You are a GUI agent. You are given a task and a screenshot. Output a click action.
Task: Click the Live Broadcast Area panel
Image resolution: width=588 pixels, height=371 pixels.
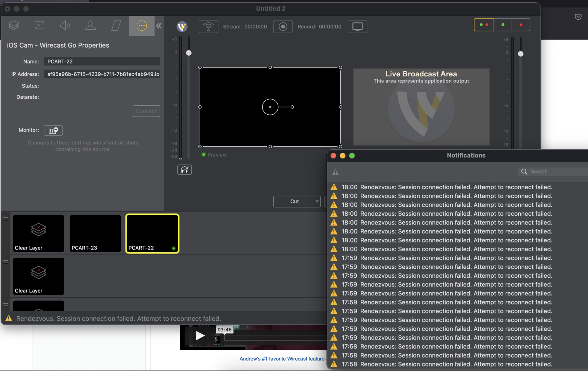(421, 107)
